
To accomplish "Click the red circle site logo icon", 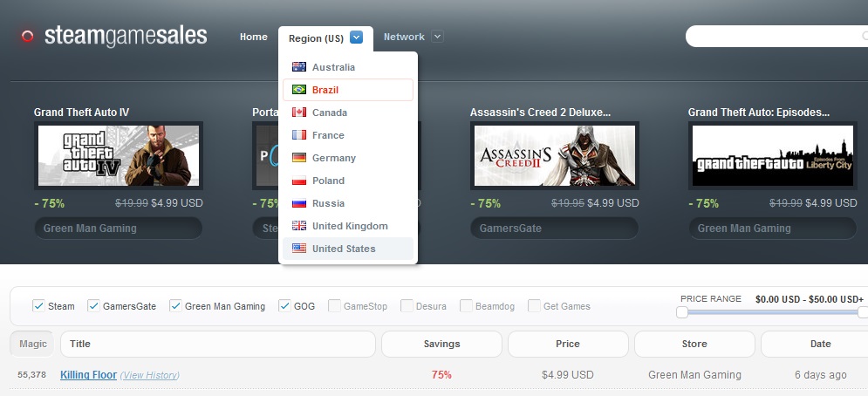I will point(27,37).
